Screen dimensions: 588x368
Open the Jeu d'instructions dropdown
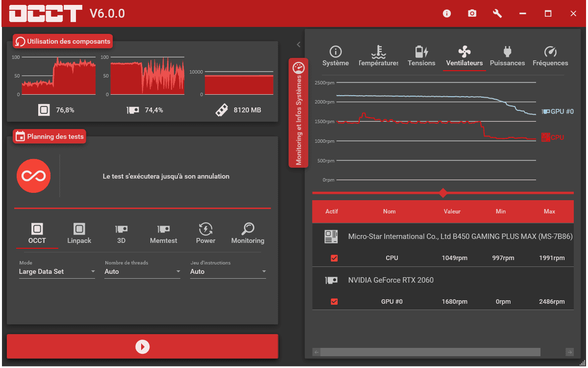click(228, 271)
